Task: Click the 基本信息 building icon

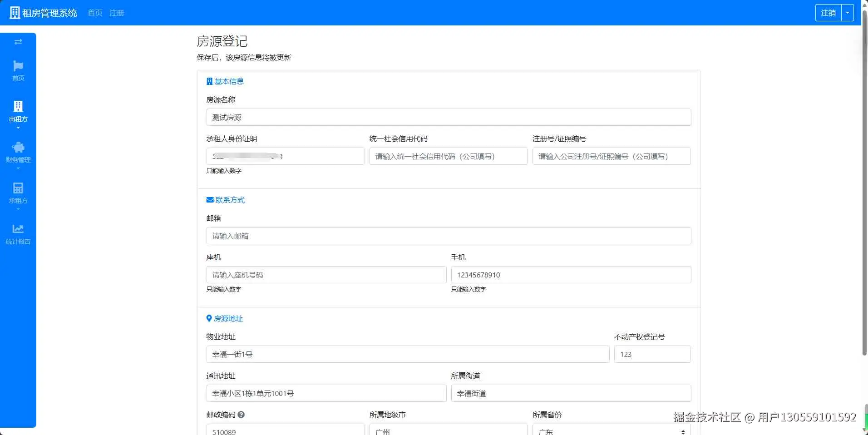Action: [209, 81]
